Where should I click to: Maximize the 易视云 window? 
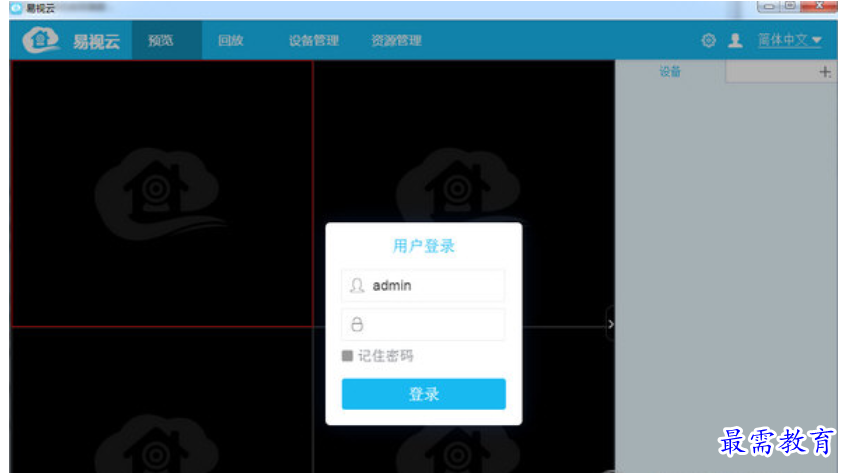(790, 6)
